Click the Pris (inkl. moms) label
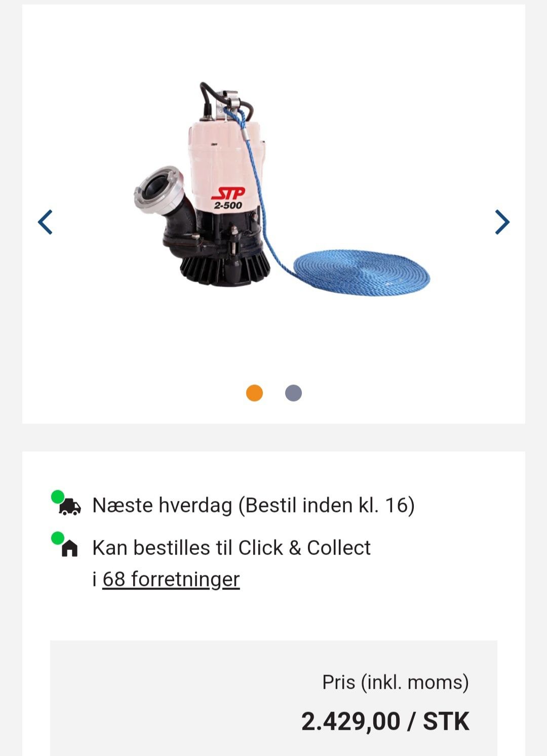The height and width of the screenshot is (756, 547). tap(396, 683)
